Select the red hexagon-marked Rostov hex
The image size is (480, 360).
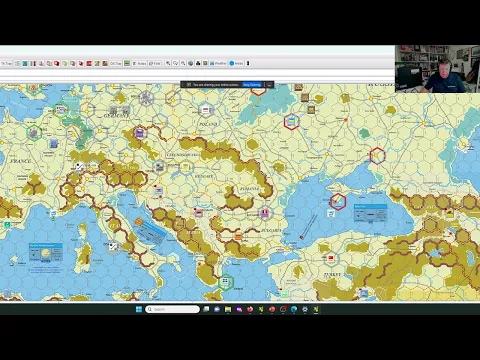[377, 156]
